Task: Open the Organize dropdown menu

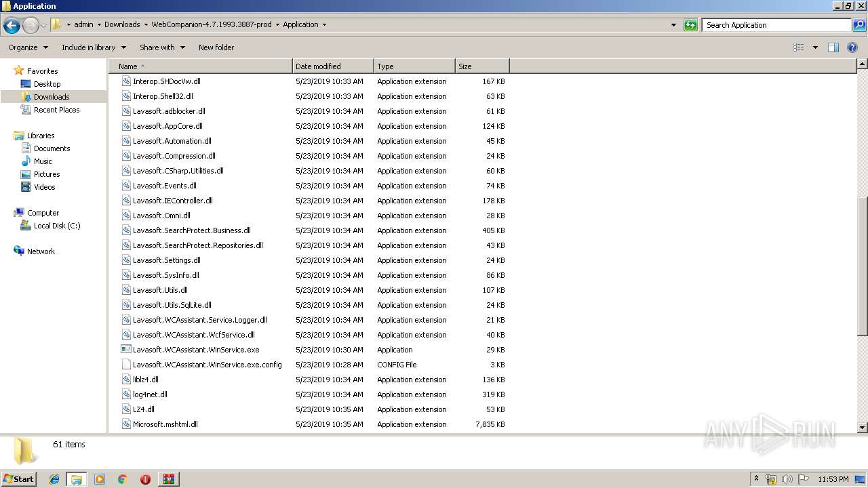Action: pos(28,47)
